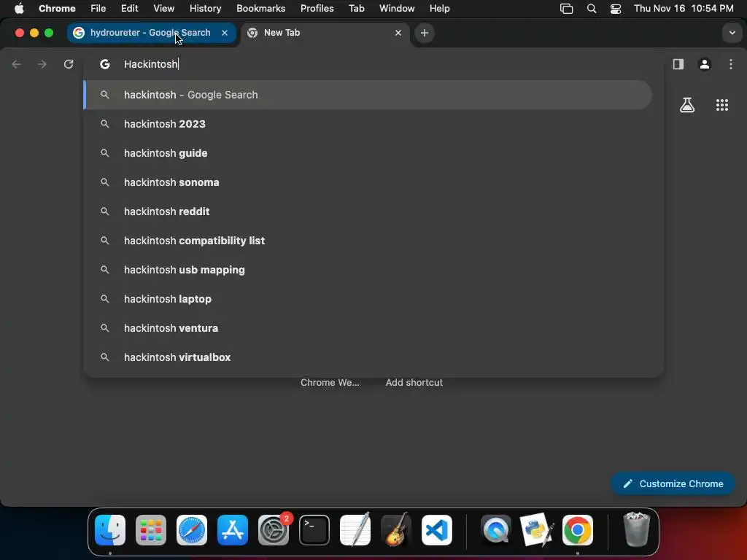Click Stage Manager icon in menu bar
The image size is (747, 560).
(x=566, y=9)
